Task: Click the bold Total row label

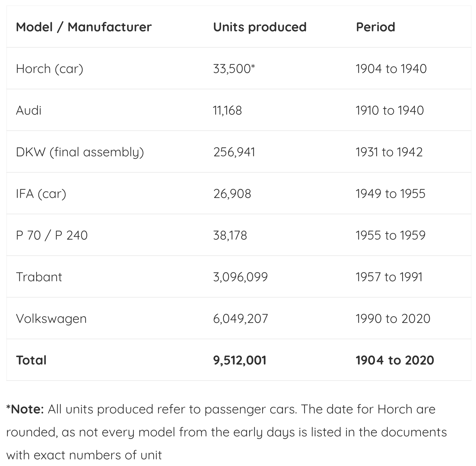Action: click(x=31, y=360)
